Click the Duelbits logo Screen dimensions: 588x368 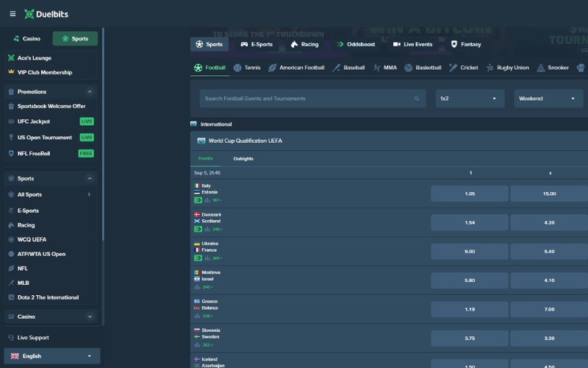[46, 14]
